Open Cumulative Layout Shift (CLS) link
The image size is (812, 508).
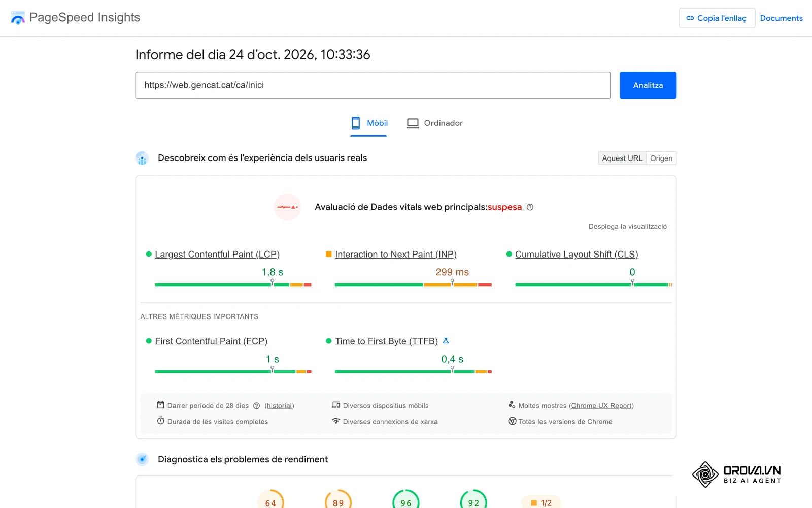click(x=577, y=255)
